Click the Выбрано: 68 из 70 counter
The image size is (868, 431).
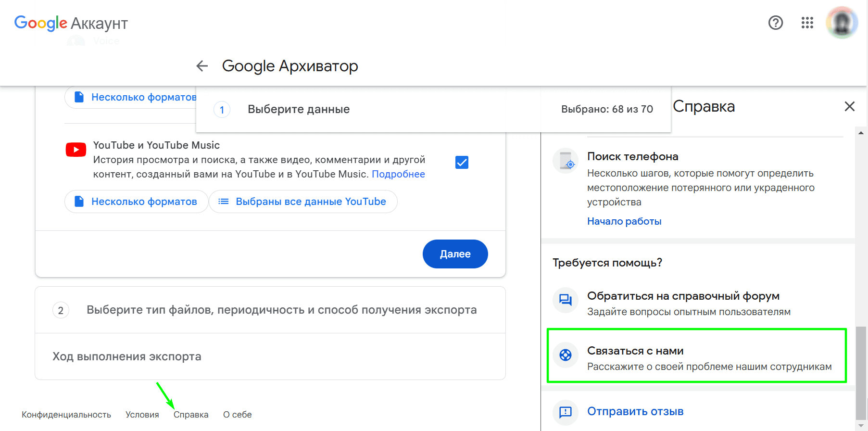pos(607,109)
